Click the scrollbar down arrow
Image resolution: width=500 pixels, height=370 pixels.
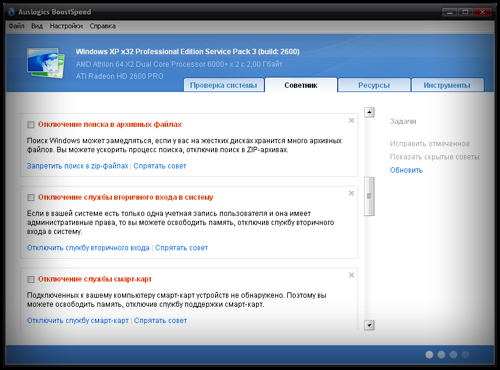369,325
